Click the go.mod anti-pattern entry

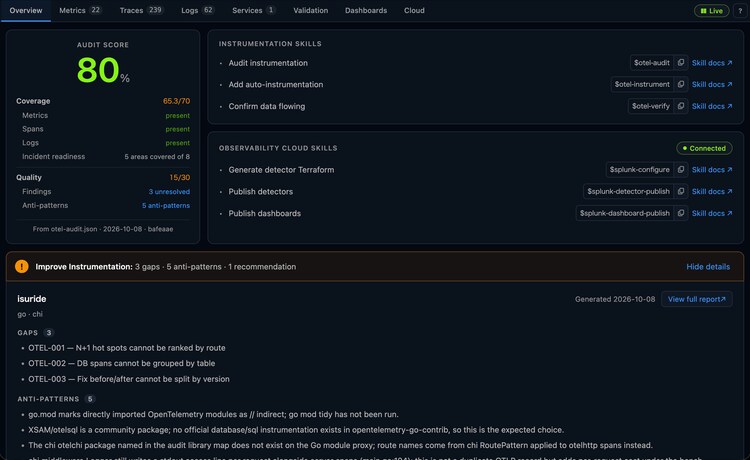pos(213,415)
